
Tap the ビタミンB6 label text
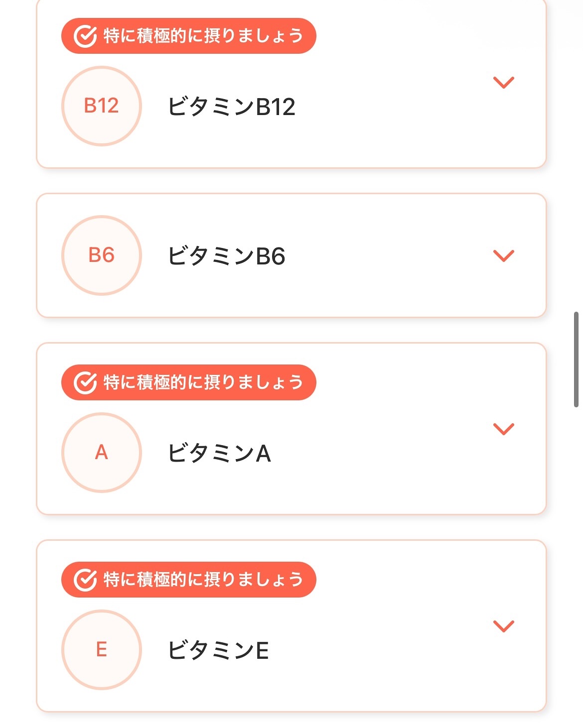pos(226,256)
